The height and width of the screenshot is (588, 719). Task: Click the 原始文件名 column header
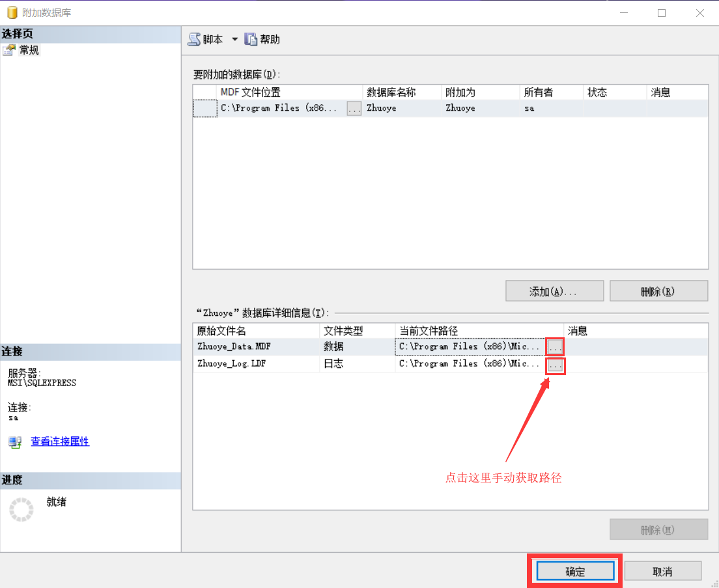click(257, 331)
